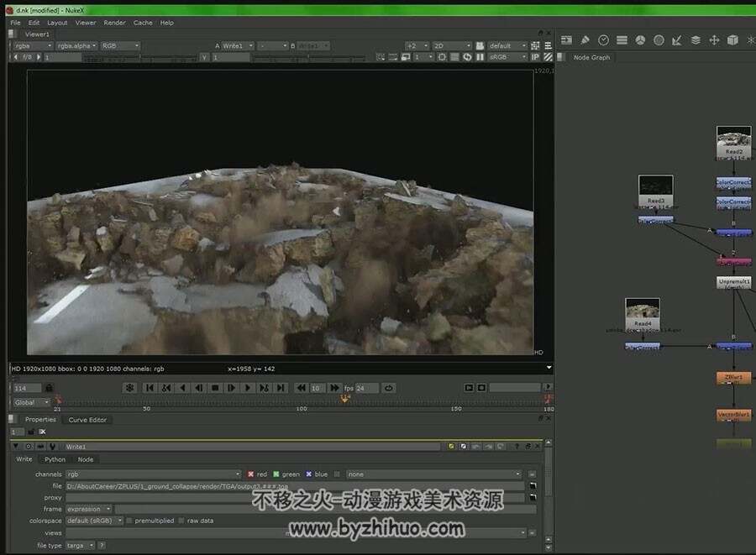Open the channels rgb dropdown
This screenshot has width=756, height=555.
coord(154,474)
